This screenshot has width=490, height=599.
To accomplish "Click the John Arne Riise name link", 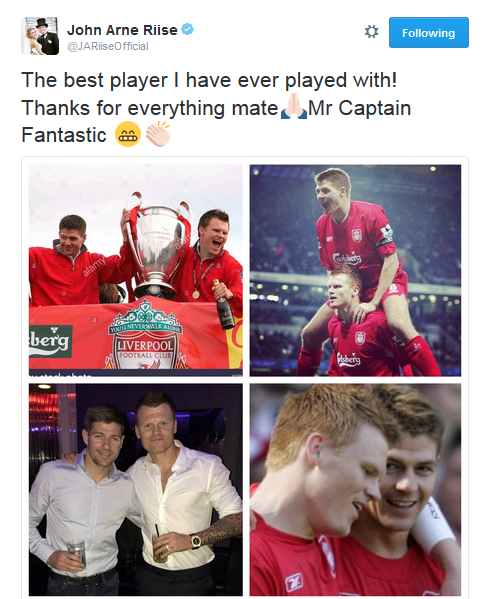I will pyautogui.click(x=122, y=30).
